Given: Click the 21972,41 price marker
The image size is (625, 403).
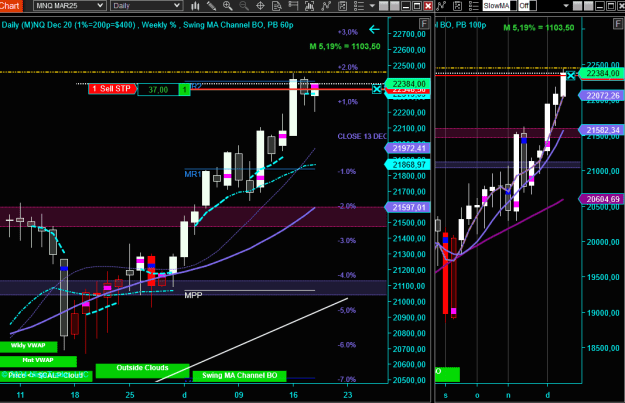Looking at the screenshot, I should pos(408,148).
